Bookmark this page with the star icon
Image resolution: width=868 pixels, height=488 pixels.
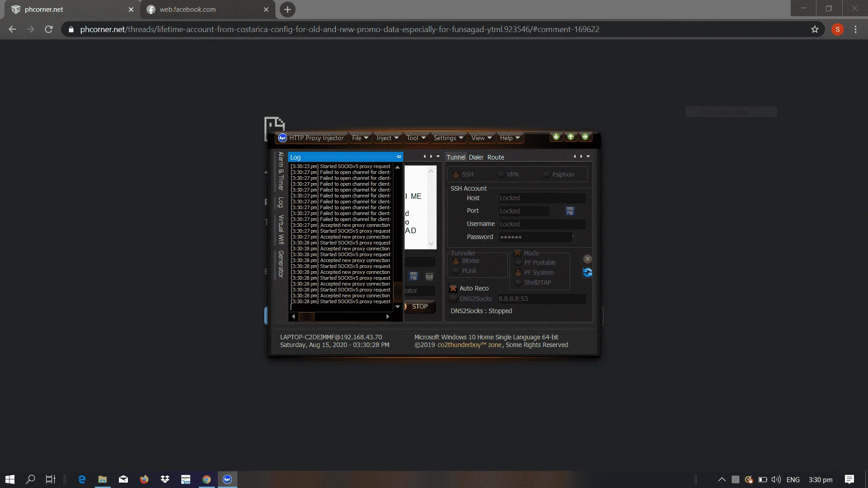click(x=815, y=29)
